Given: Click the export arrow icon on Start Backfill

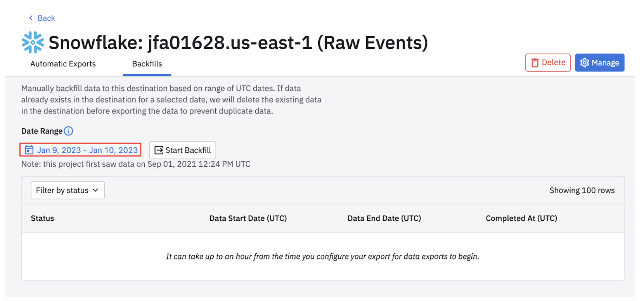Looking at the screenshot, I should point(159,150).
